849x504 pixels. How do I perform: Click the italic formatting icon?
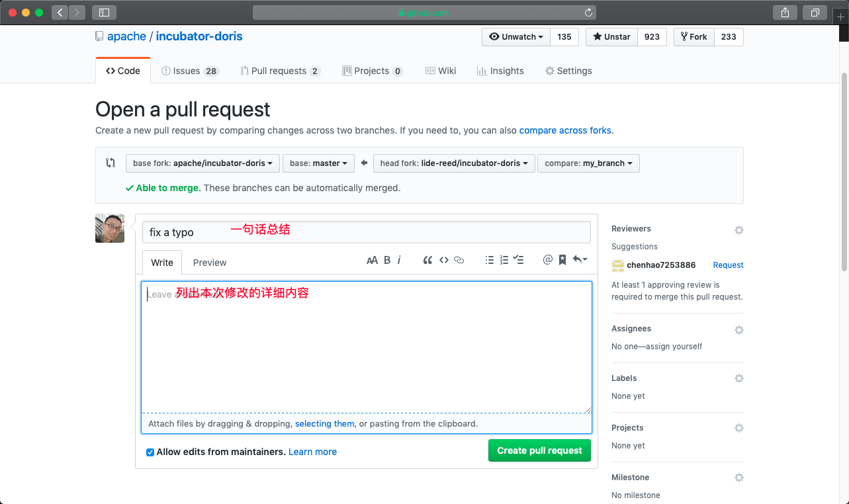(x=399, y=261)
